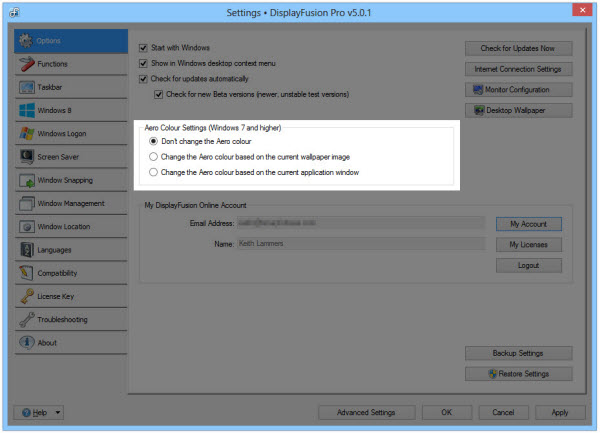Open the Help button dropdown arrow

pos(58,413)
